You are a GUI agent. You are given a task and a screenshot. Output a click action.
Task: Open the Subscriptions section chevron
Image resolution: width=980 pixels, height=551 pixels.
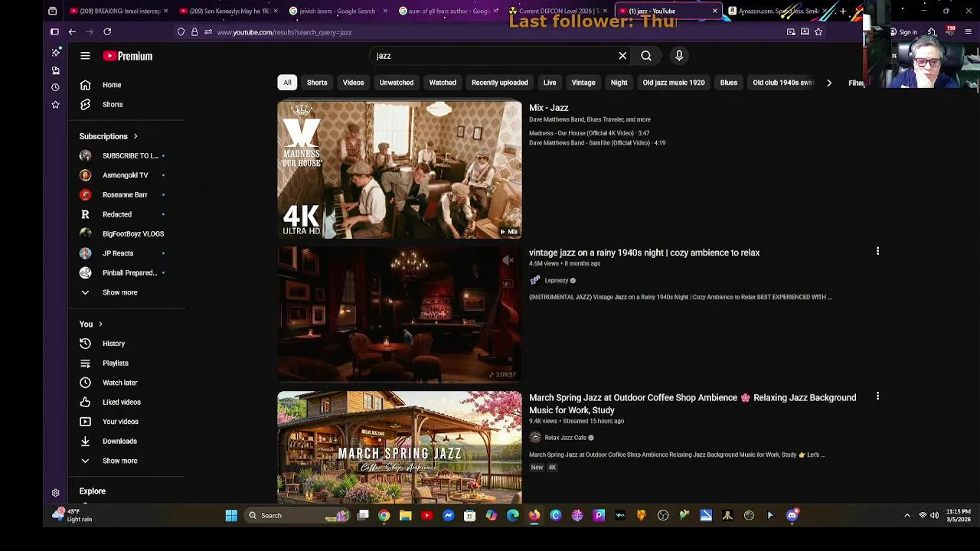click(136, 137)
